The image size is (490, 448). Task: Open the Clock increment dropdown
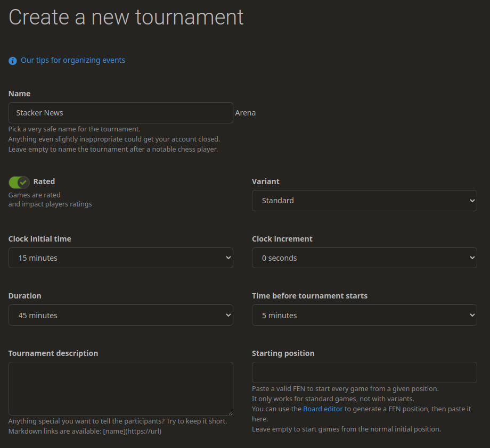click(364, 258)
